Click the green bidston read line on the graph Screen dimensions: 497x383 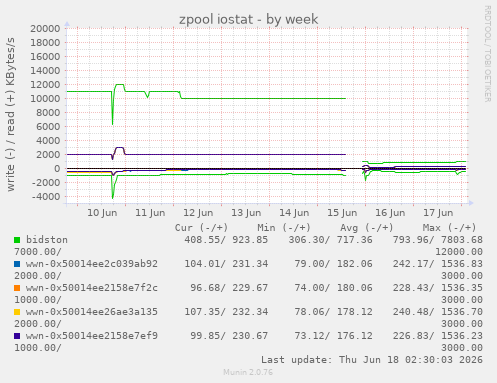263,98
